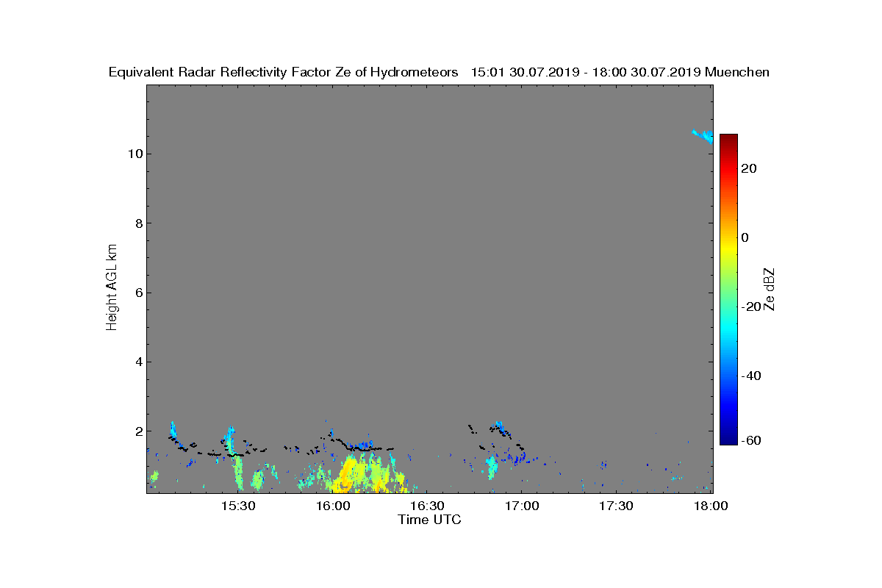882x588 pixels.
Task: Click the height tick label 2
Action: pyautogui.click(x=138, y=431)
